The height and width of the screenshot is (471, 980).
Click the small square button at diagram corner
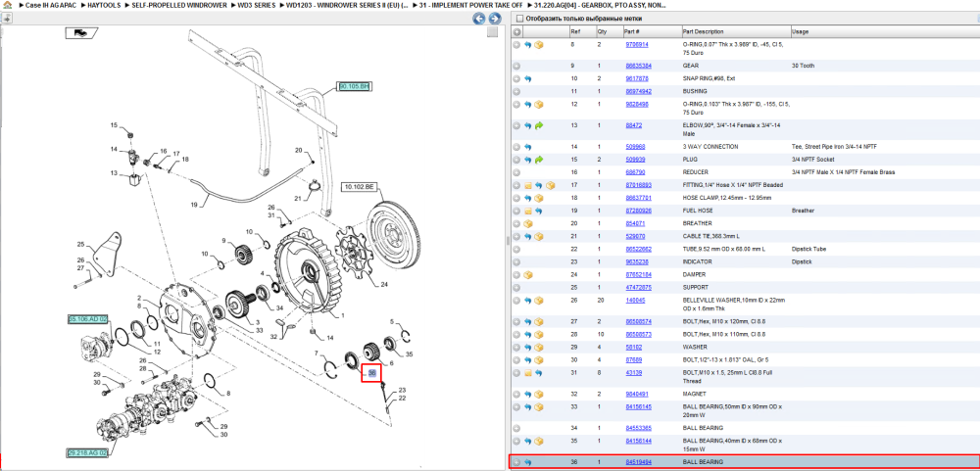(493, 32)
